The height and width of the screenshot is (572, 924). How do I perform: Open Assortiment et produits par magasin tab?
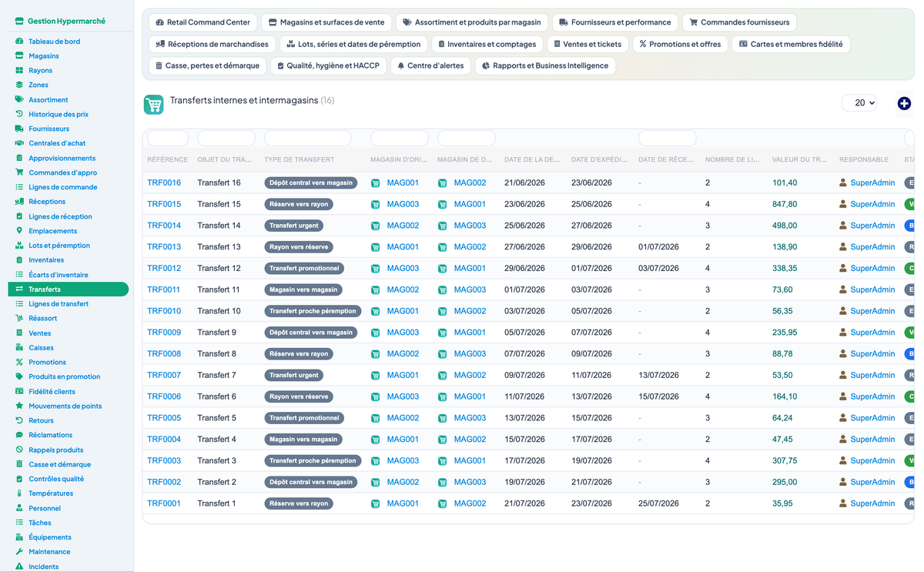click(471, 22)
